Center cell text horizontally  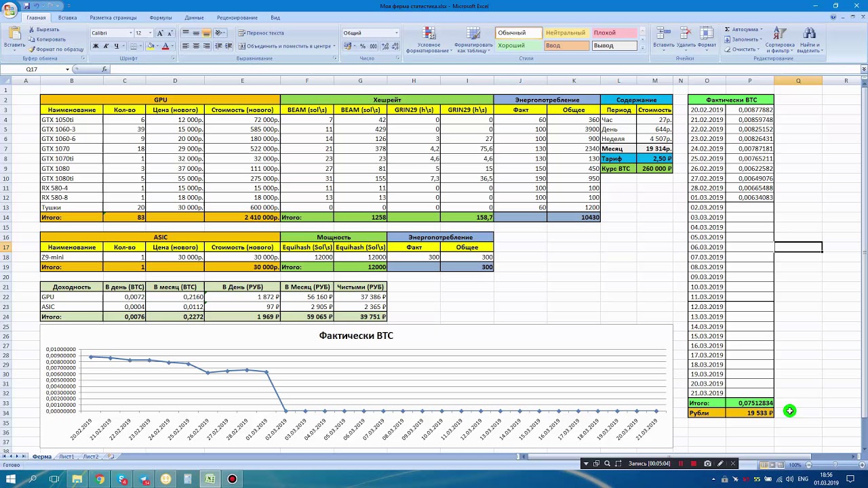[196, 46]
